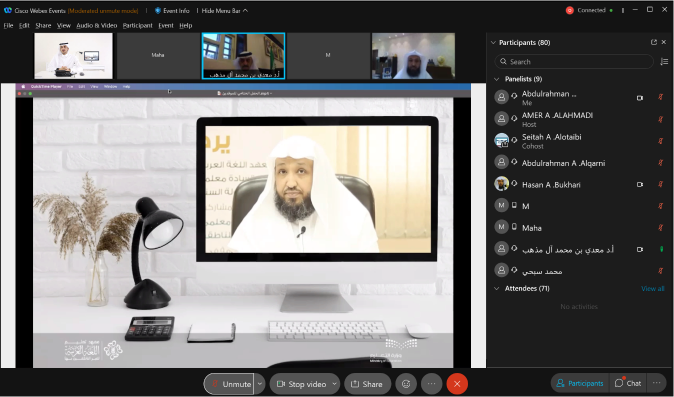Click the Unmute button

coord(229,384)
